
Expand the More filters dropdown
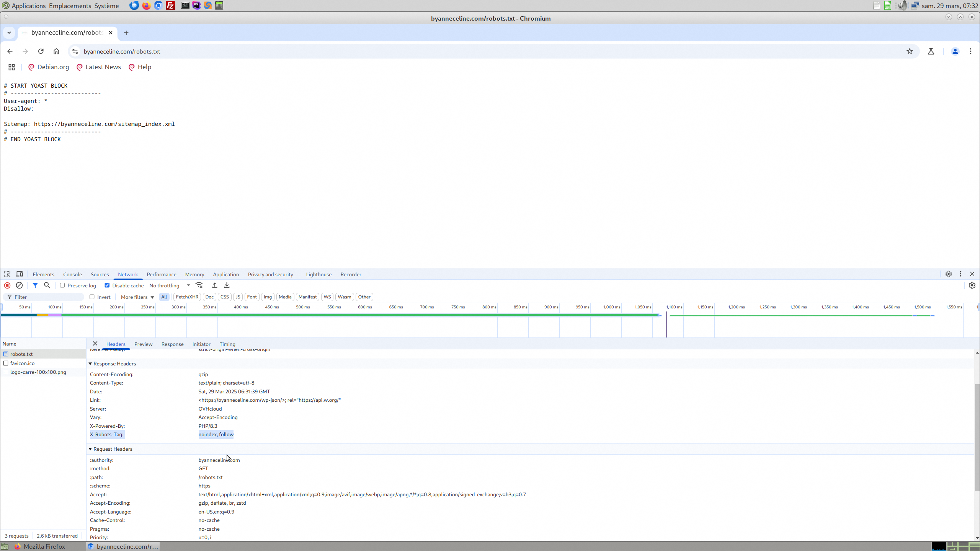(x=137, y=297)
